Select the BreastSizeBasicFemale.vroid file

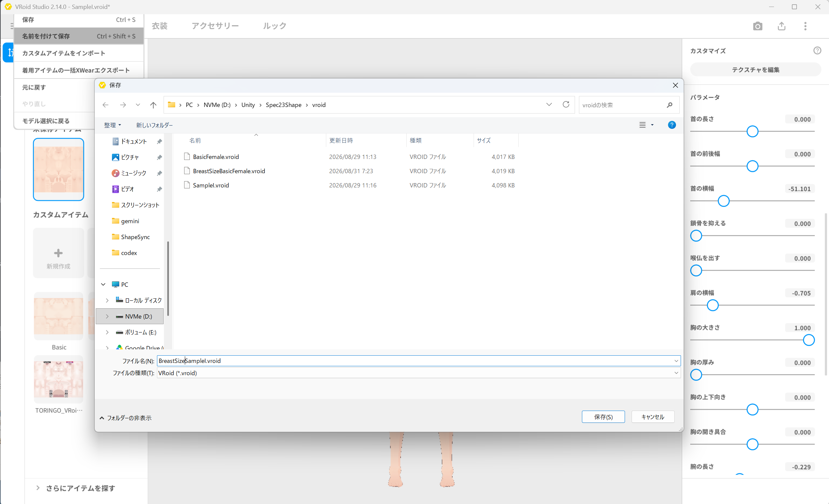pos(229,171)
